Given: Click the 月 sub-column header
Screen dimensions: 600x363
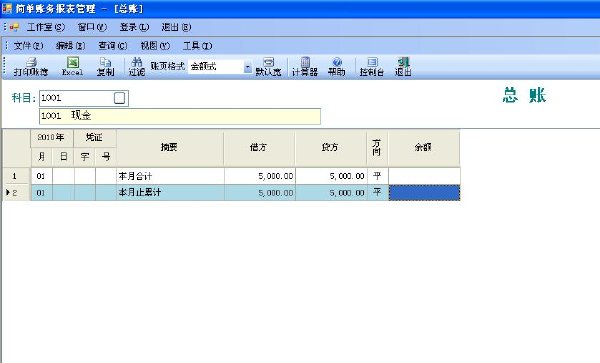Looking at the screenshot, I should 41,157.
